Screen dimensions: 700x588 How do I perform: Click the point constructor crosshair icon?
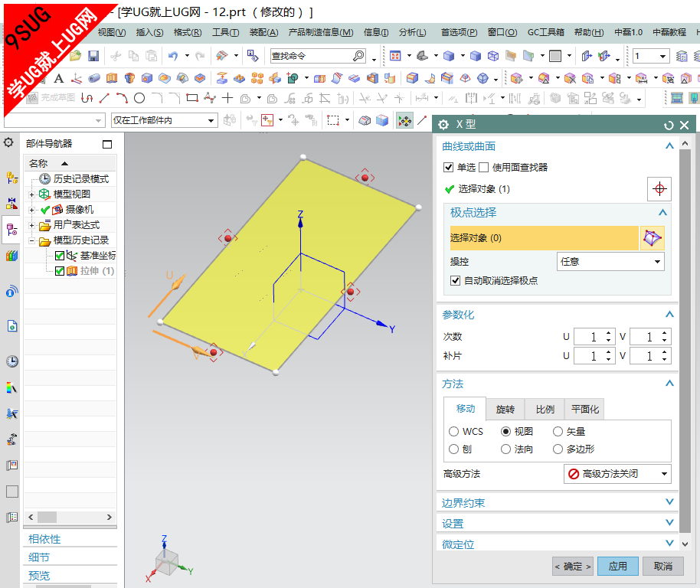659,188
